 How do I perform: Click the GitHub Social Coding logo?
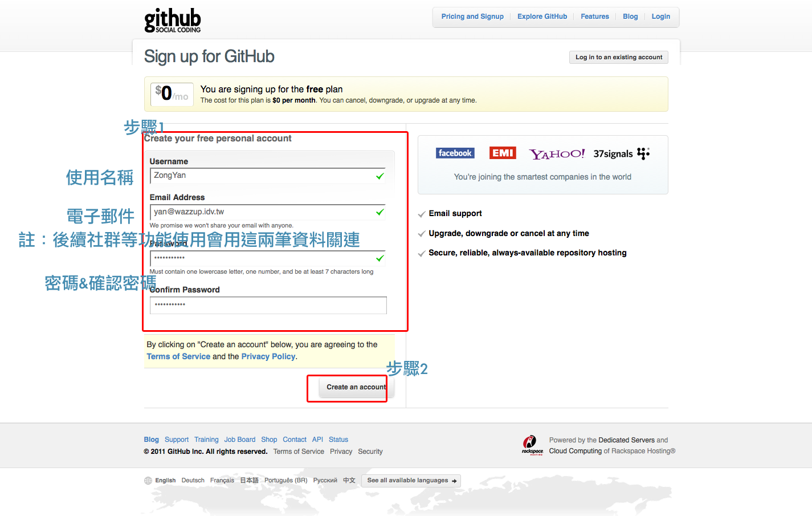point(173,21)
